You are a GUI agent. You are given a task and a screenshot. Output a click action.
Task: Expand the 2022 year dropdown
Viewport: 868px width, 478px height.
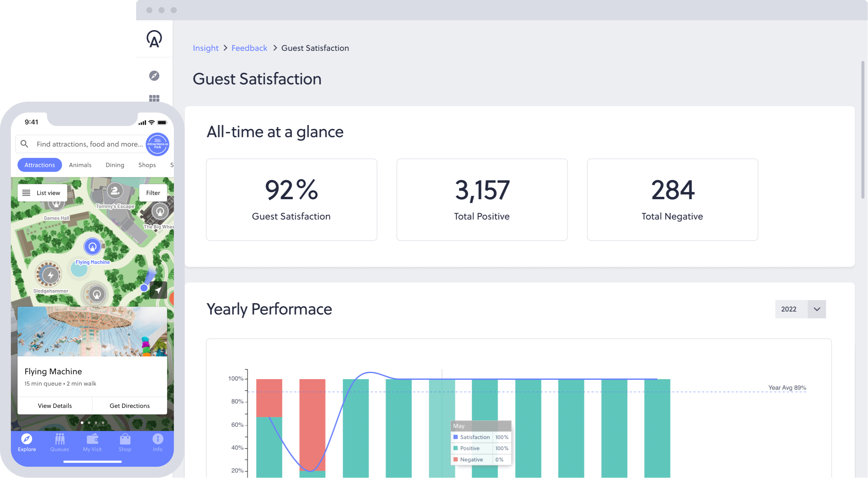(817, 309)
